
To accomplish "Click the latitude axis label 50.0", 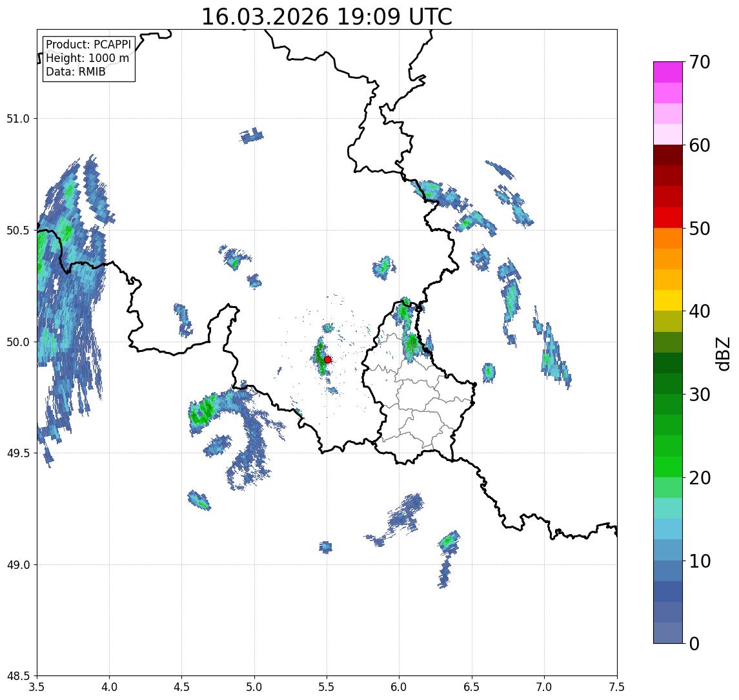I will tap(18, 342).
